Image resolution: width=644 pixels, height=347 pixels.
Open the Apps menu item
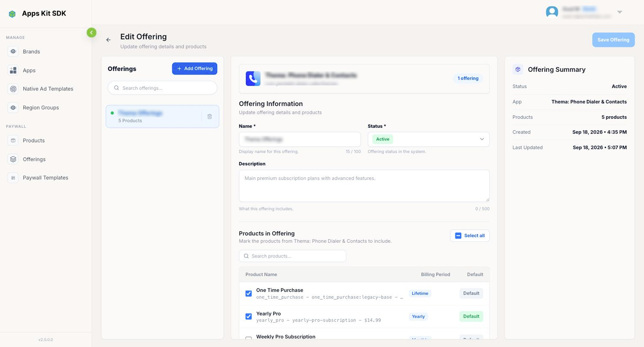point(29,70)
